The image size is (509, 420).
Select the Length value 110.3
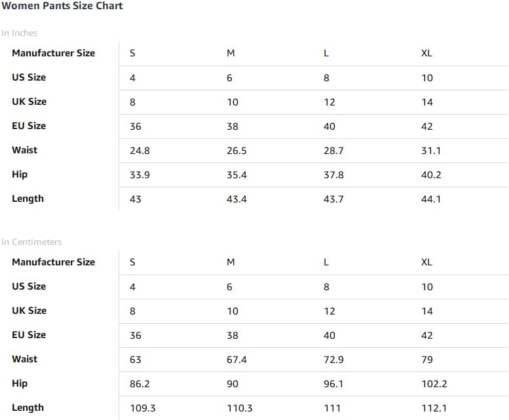(240, 408)
